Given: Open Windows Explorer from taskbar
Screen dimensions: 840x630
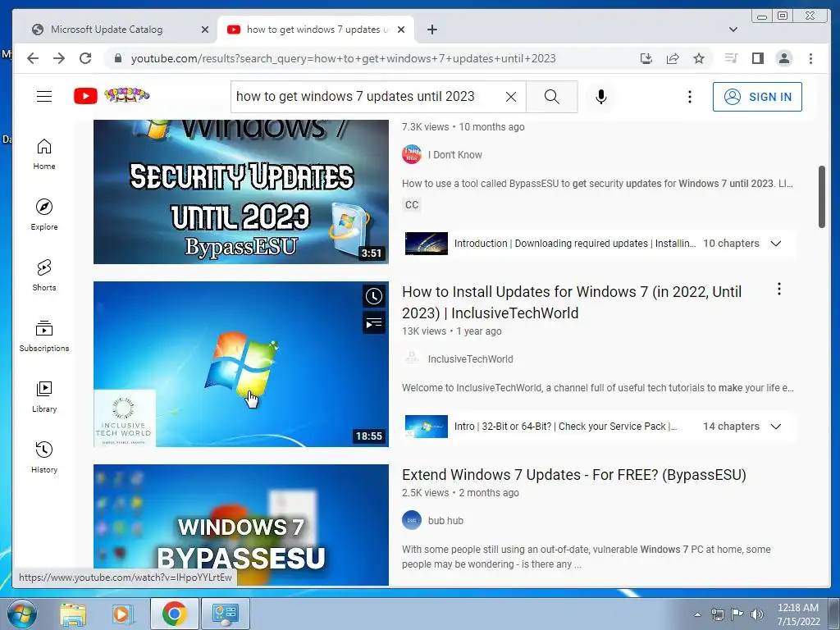Looking at the screenshot, I should (x=73, y=614).
